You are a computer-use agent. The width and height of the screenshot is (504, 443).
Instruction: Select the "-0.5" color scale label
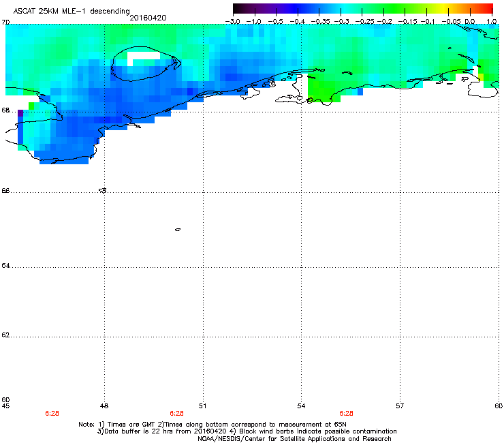(x=275, y=22)
